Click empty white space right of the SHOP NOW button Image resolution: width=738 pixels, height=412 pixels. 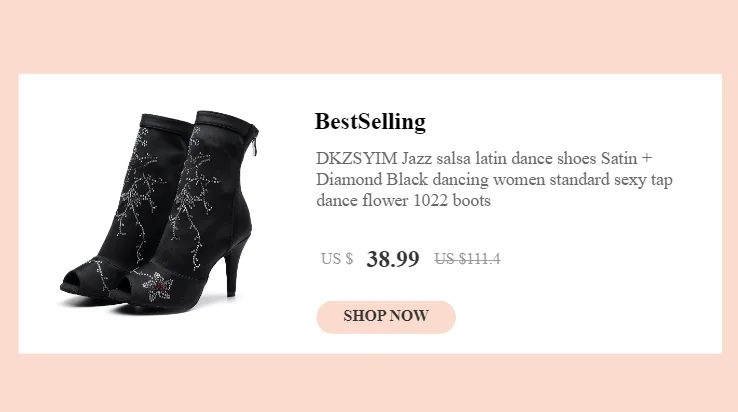click(x=588, y=317)
